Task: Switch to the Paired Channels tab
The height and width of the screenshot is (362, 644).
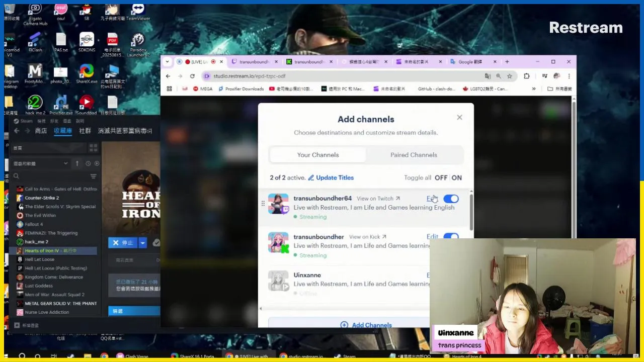Action: coord(414,155)
